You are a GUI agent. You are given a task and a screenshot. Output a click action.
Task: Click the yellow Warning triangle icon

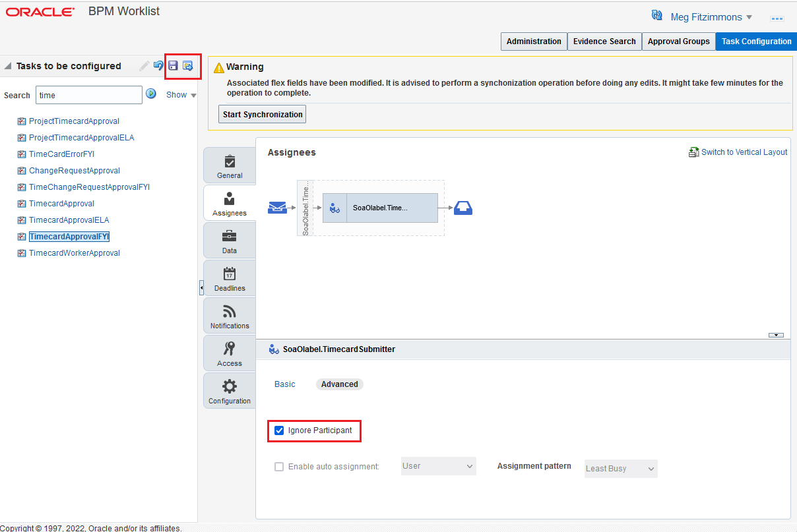click(219, 67)
